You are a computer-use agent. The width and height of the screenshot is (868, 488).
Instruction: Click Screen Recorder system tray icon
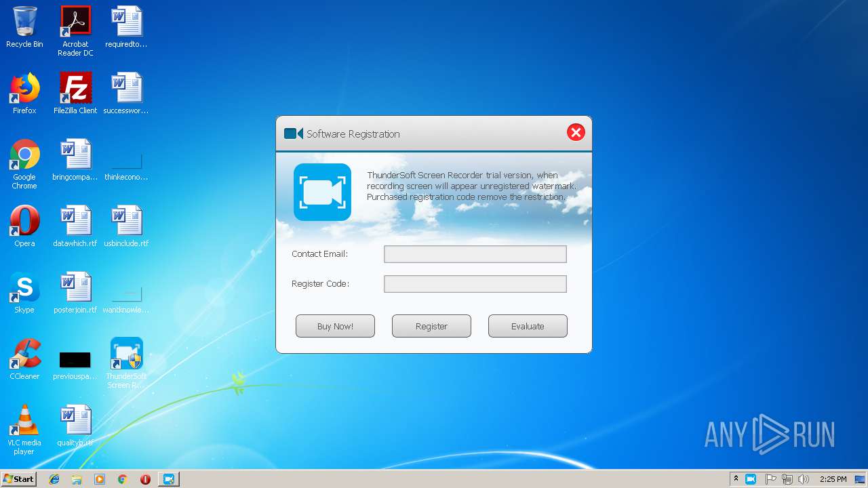tap(751, 479)
